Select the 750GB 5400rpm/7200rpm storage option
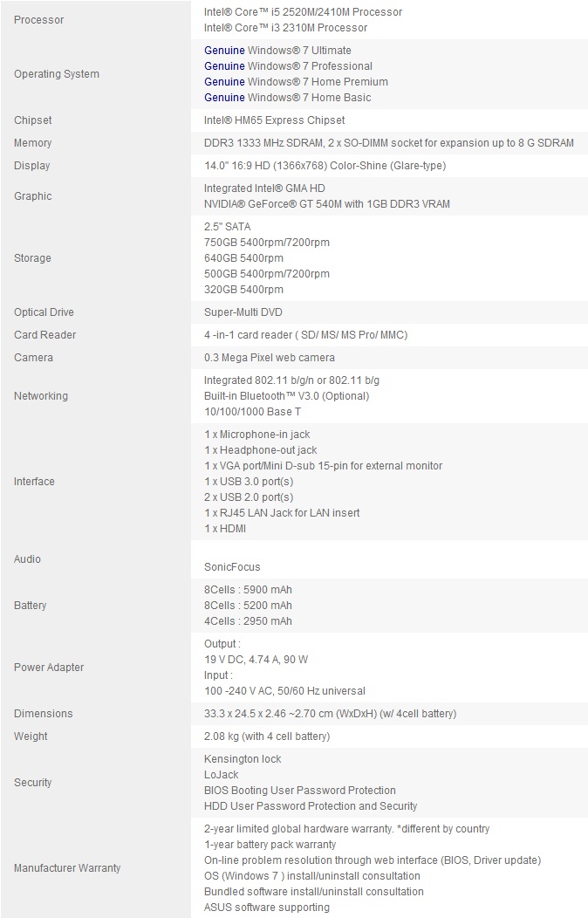Viewport: 588px width, 918px height. point(267,243)
